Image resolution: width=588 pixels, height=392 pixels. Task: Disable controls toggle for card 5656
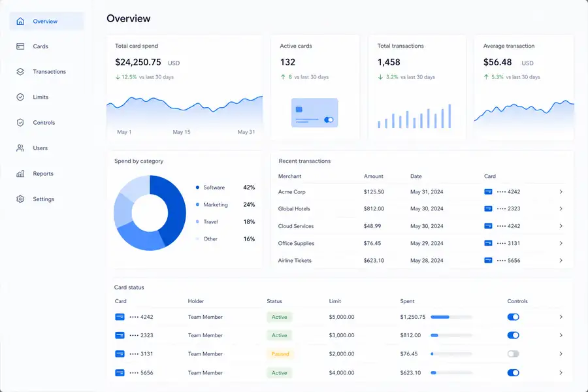pyautogui.click(x=513, y=373)
